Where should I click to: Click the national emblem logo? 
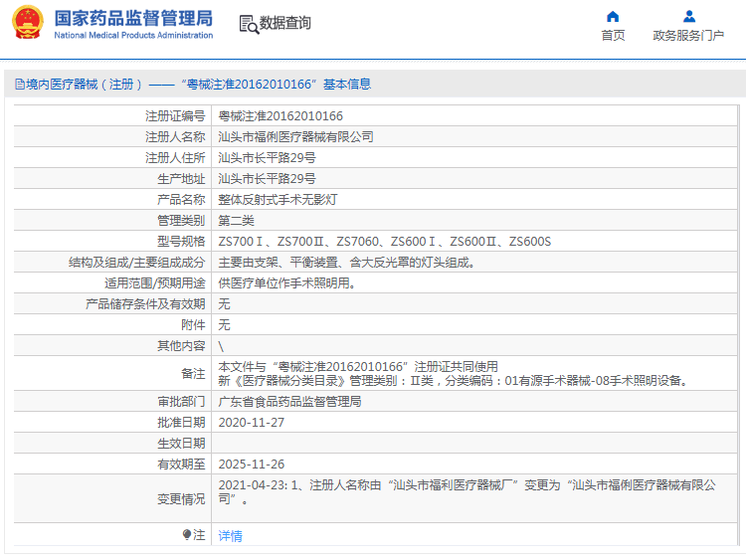pyautogui.click(x=28, y=22)
